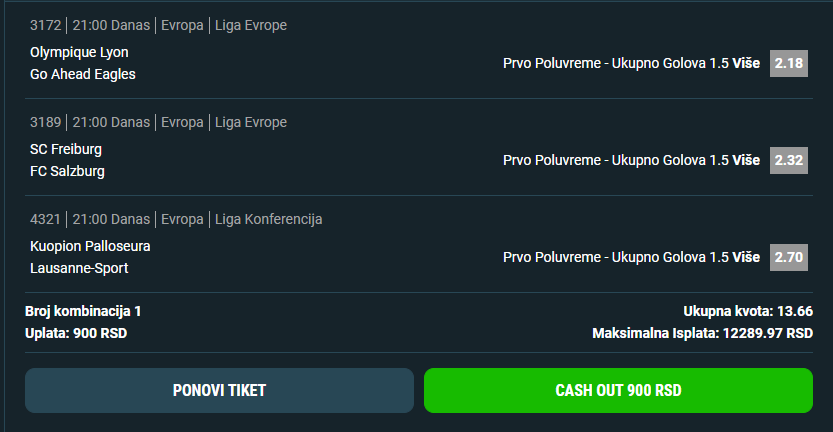Click the PONOVI TIKET button

pyautogui.click(x=219, y=390)
